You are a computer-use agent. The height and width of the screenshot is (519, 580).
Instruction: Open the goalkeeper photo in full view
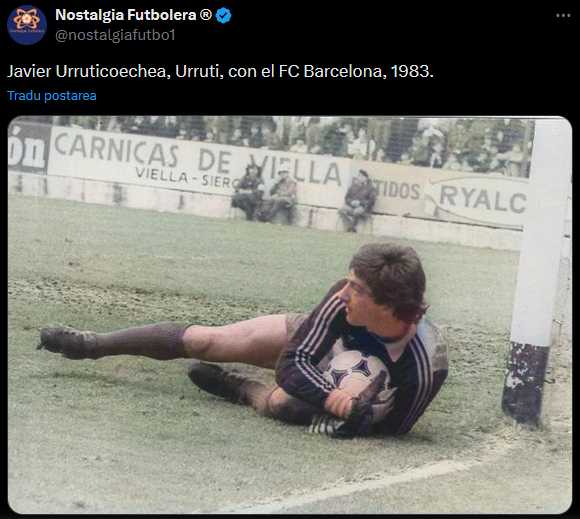click(x=290, y=315)
